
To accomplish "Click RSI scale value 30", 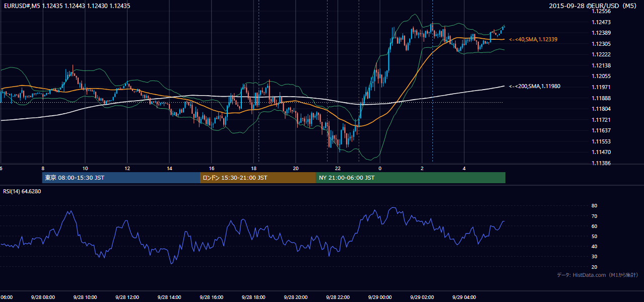I will click(x=595, y=257).
